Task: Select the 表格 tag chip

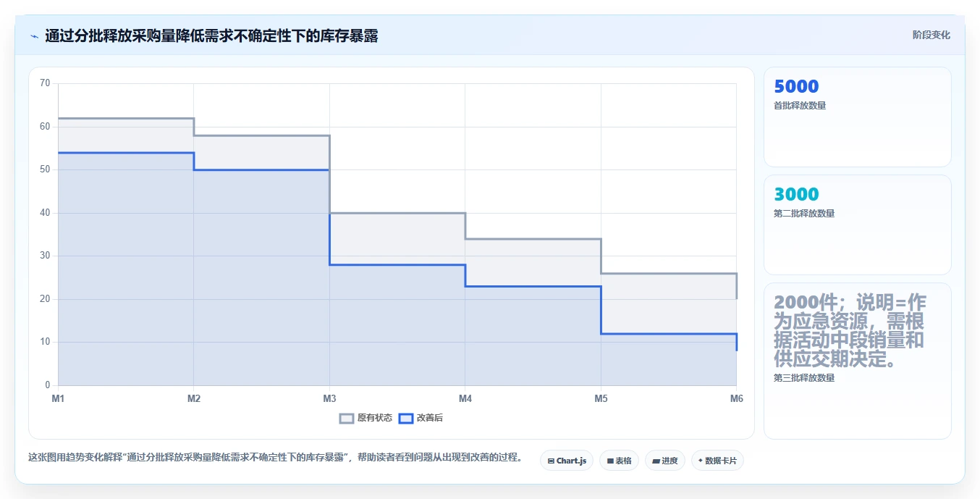Action: (619, 461)
